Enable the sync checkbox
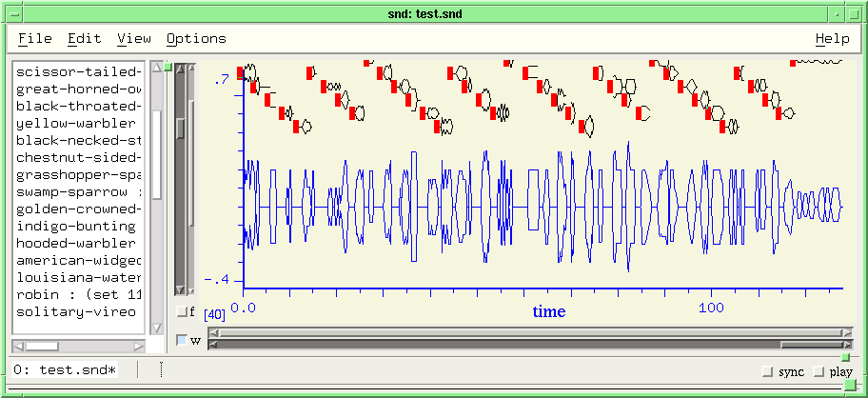 click(767, 371)
